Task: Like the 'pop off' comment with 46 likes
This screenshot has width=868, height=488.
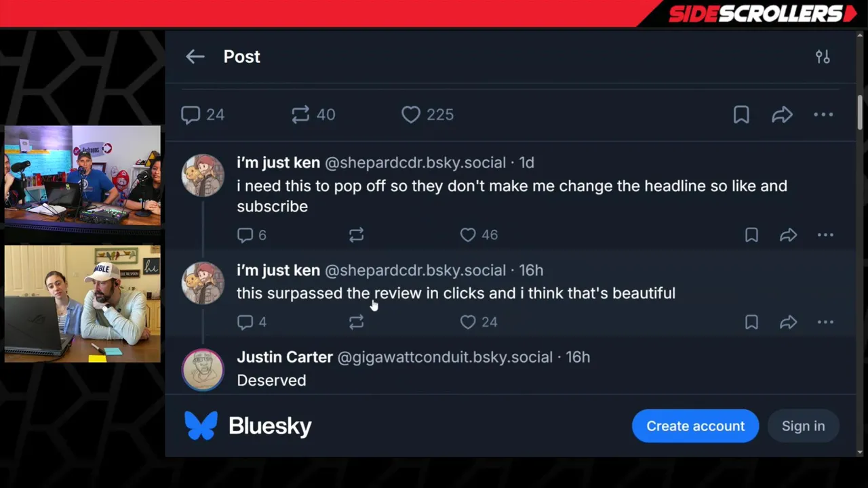Action: [468, 235]
